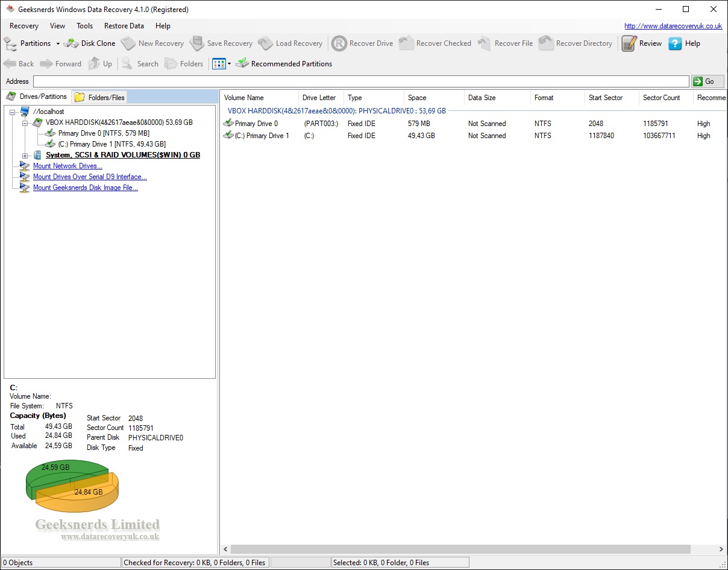This screenshot has width=728, height=570.
Task: Click the Recover File button
Action: point(505,43)
